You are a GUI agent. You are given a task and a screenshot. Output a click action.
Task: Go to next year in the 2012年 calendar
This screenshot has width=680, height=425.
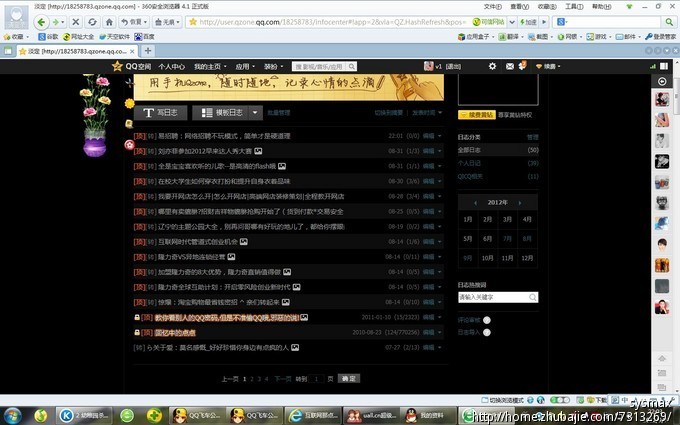pyautogui.click(x=520, y=203)
